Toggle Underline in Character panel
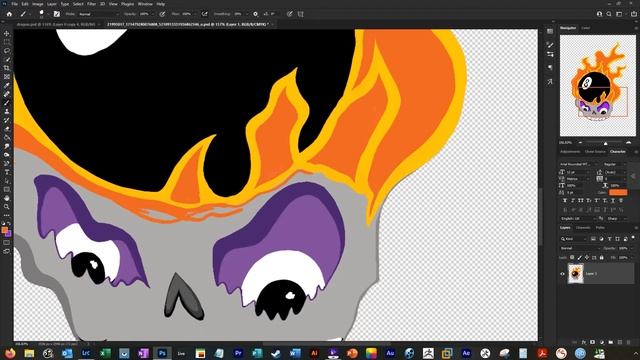The height and width of the screenshot is (360, 640). point(613,200)
